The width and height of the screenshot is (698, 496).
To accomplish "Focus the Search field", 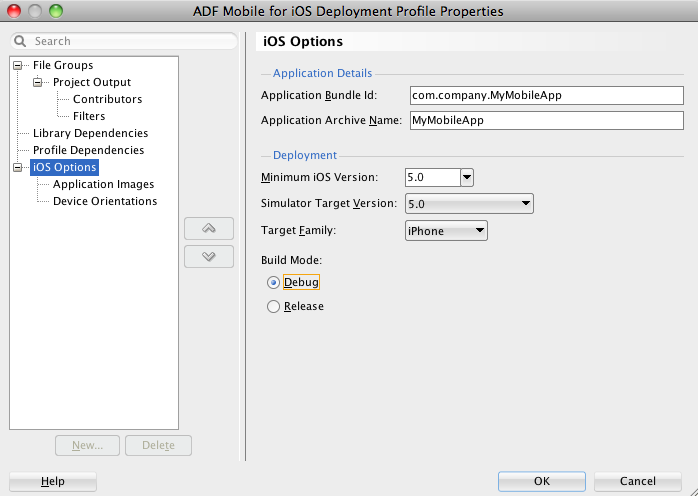I will [x=124, y=41].
